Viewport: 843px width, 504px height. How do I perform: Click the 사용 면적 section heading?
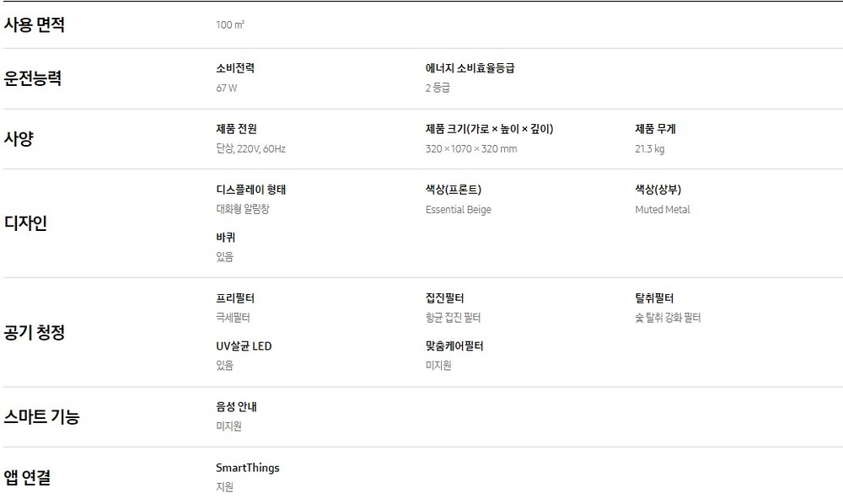click(35, 25)
